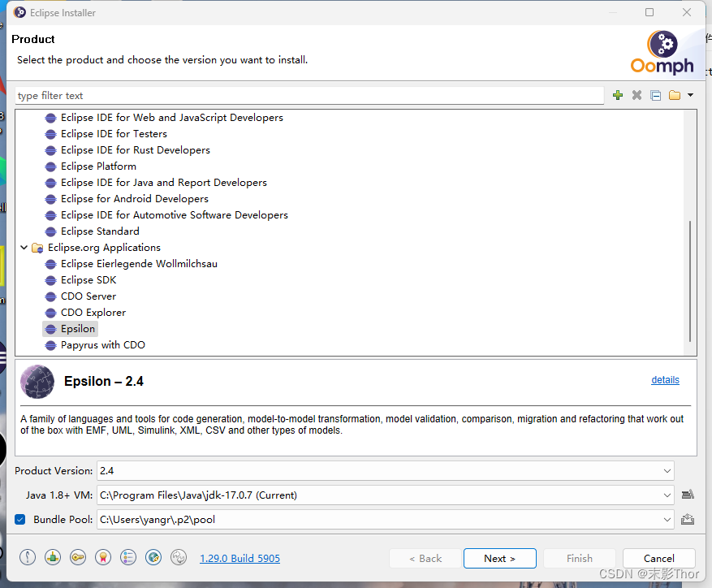Click the product list vertical scrollbar

690,282
